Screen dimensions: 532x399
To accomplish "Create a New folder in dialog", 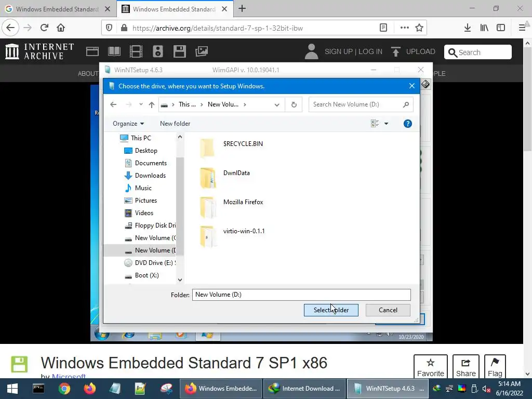I will (175, 124).
